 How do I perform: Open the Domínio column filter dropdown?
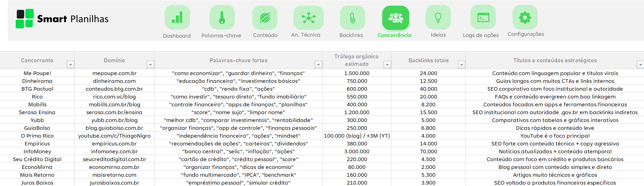click(x=150, y=64)
